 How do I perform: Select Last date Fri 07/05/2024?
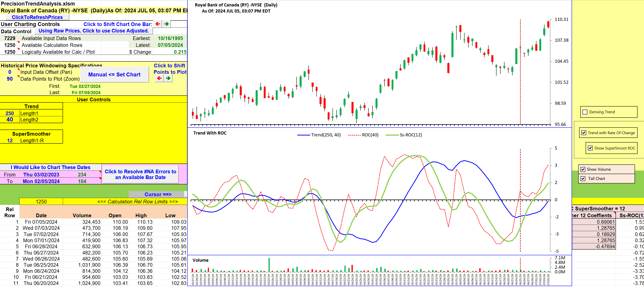[x=86, y=92]
